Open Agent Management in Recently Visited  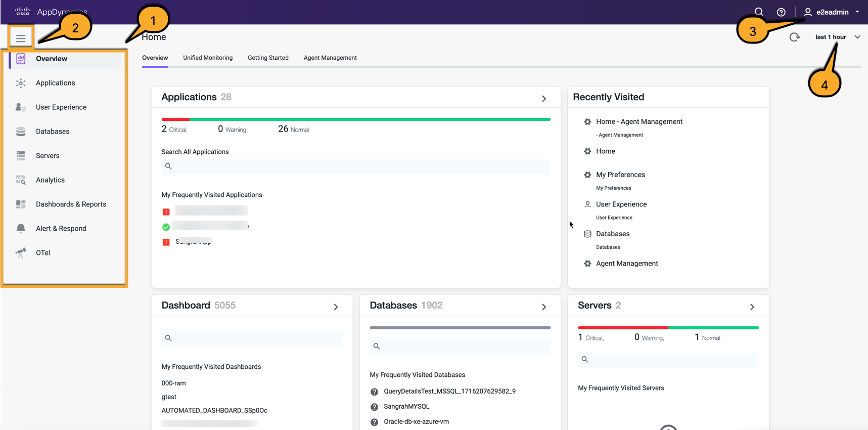tap(627, 264)
